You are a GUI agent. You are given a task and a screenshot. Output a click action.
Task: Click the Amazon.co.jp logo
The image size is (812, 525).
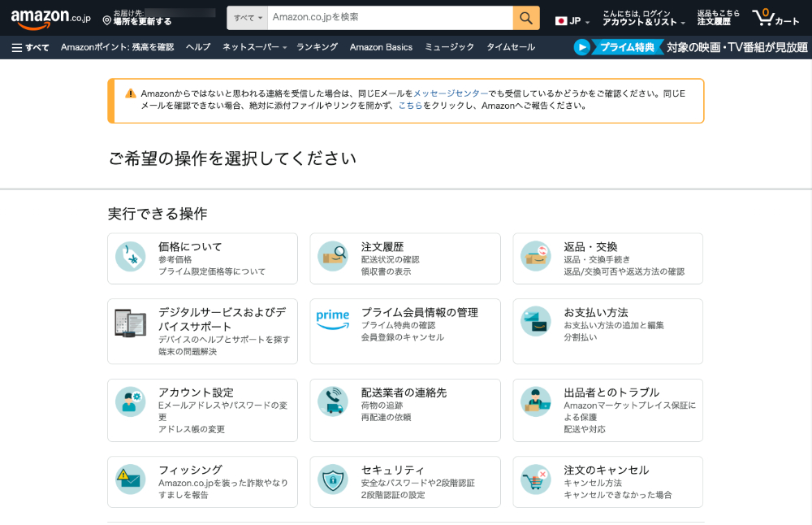point(50,19)
